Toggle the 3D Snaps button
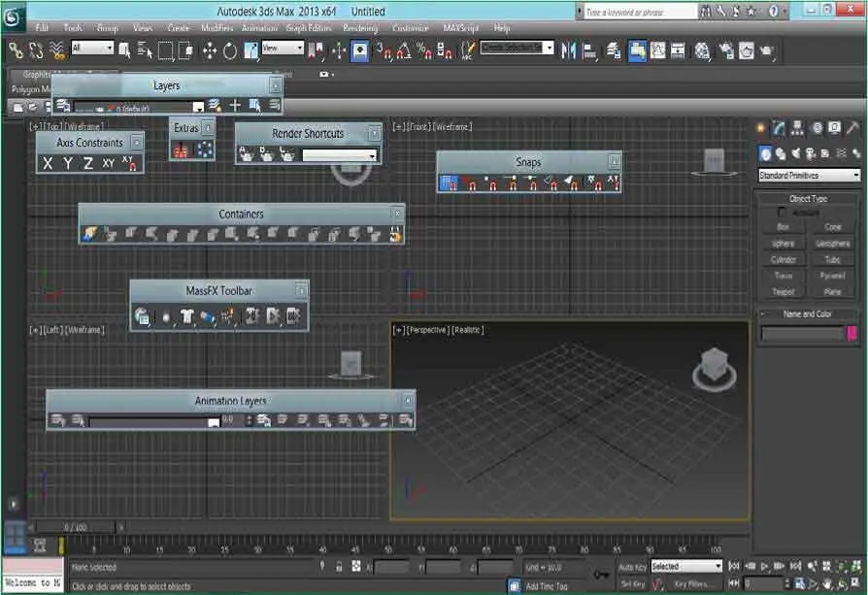Viewport: 868px width, 595px height. [x=384, y=50]
